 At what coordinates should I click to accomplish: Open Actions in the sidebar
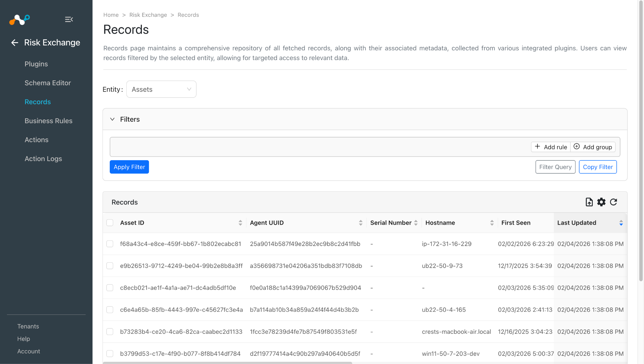[36, 140]
